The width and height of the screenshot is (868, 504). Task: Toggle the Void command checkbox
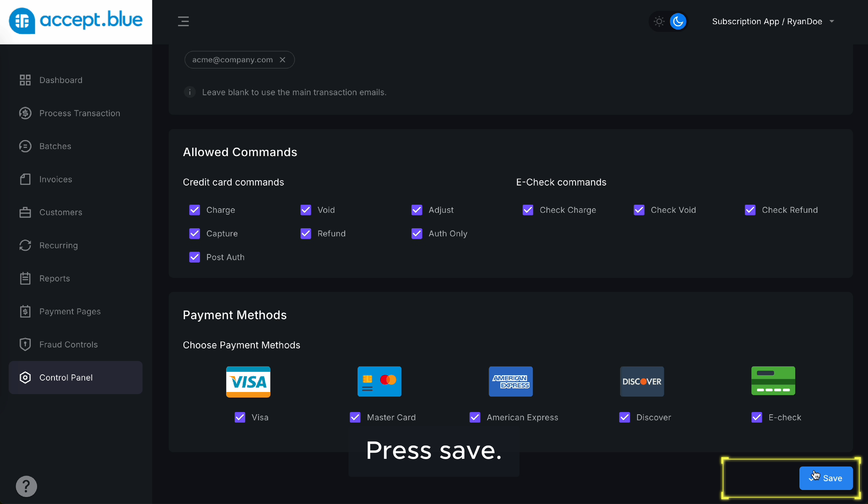[306, 210]
